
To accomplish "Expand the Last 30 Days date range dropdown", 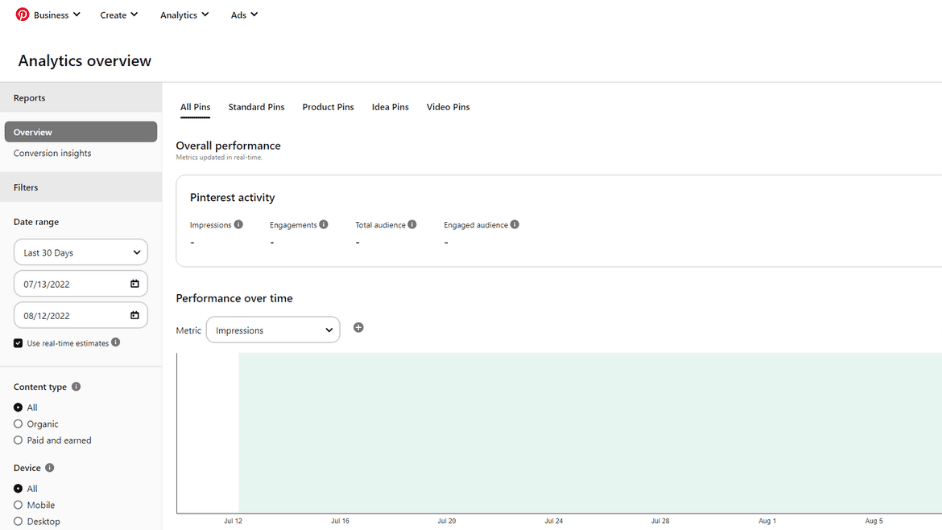I will point(81,252).
